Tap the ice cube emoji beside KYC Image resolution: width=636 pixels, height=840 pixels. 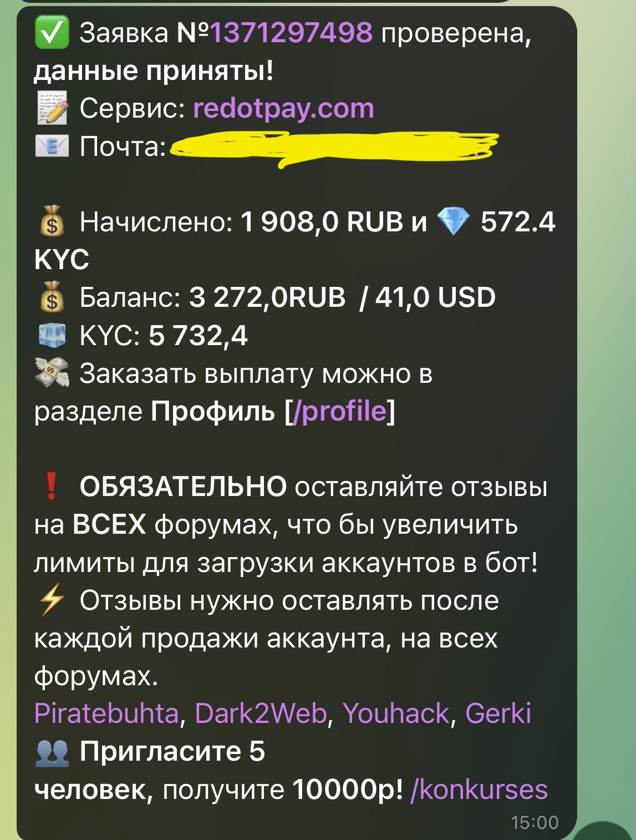click(x=52, y=336)
